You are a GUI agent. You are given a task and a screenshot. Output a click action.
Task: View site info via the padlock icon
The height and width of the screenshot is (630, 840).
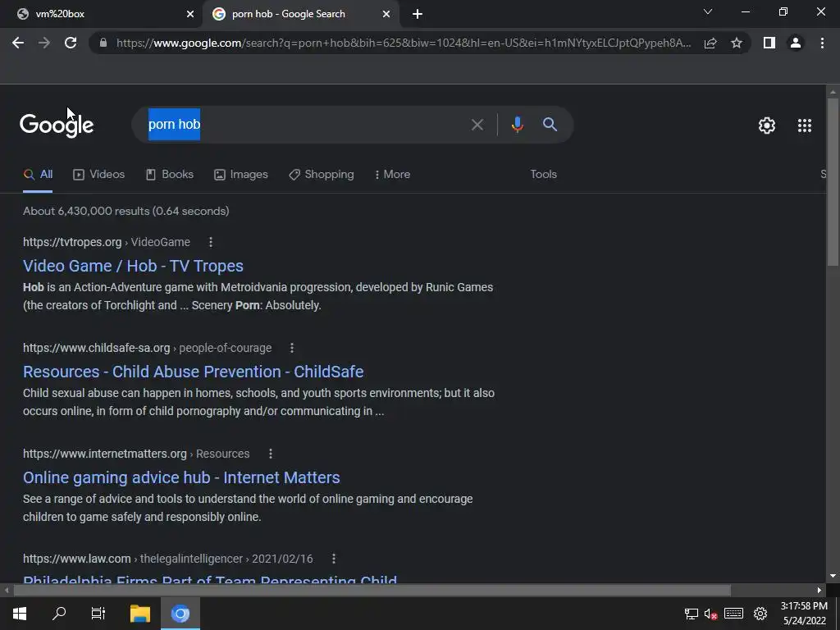103,43
